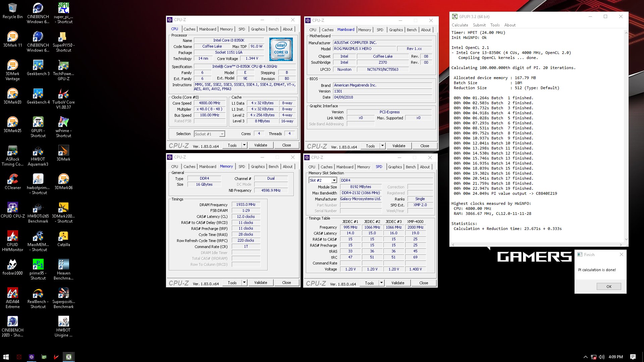
Task: Open GPUPI Tools menu
Action: pyautogui.click(x=495, y=25)
